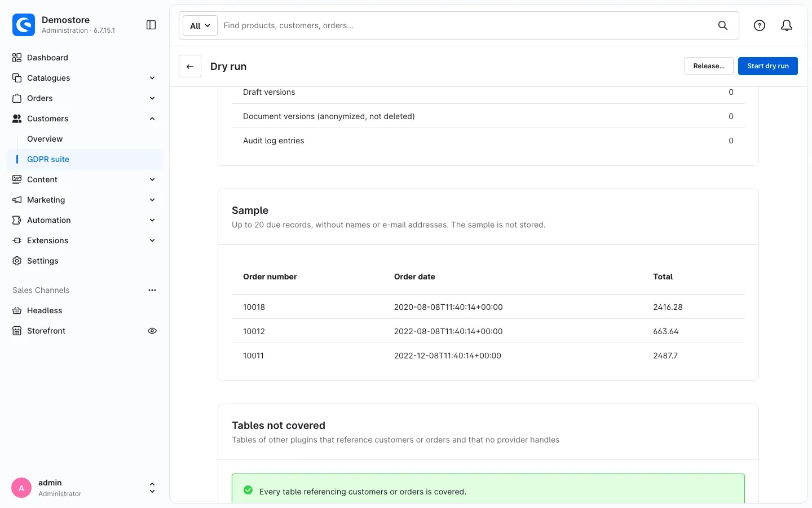Click the Release... button
812x508 pixels.
(709, 66)
